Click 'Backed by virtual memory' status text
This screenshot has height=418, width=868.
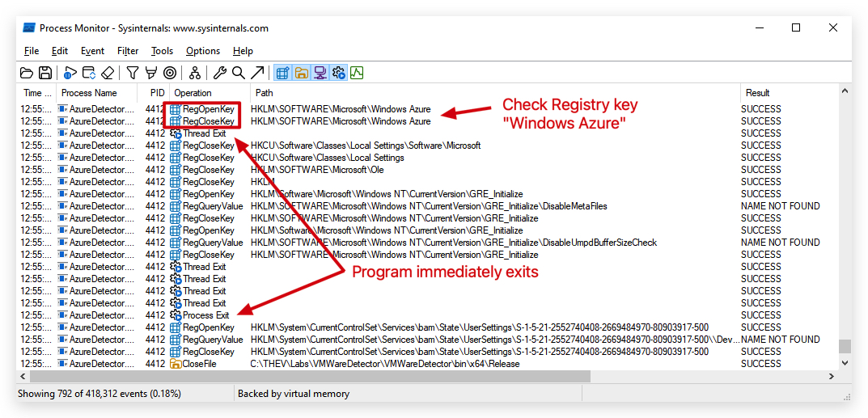294,394
